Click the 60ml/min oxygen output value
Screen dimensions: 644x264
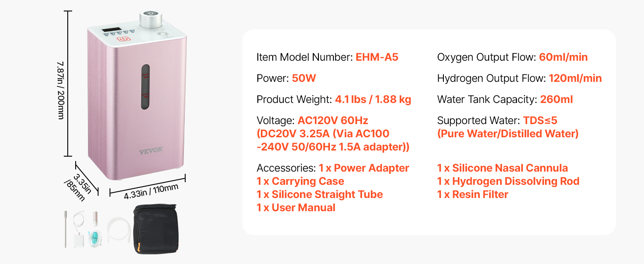[x=563, y=57]
